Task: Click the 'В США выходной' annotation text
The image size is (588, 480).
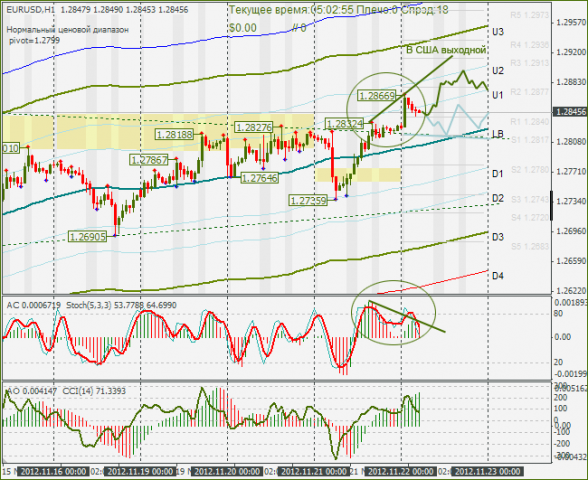Action: point(446,50)
